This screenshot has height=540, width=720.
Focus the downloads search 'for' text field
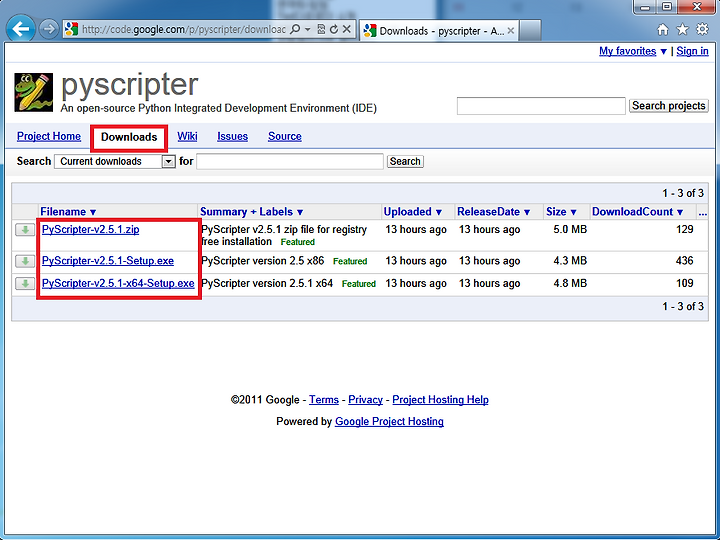click(x=290, y=162)
